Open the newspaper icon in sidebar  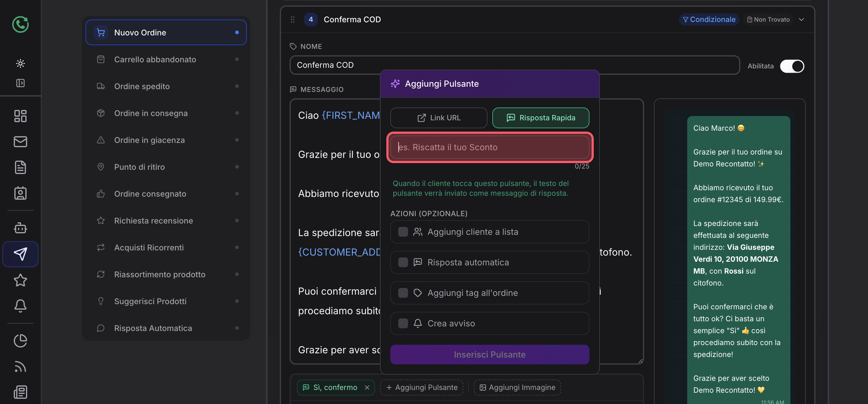click(20, 392)
